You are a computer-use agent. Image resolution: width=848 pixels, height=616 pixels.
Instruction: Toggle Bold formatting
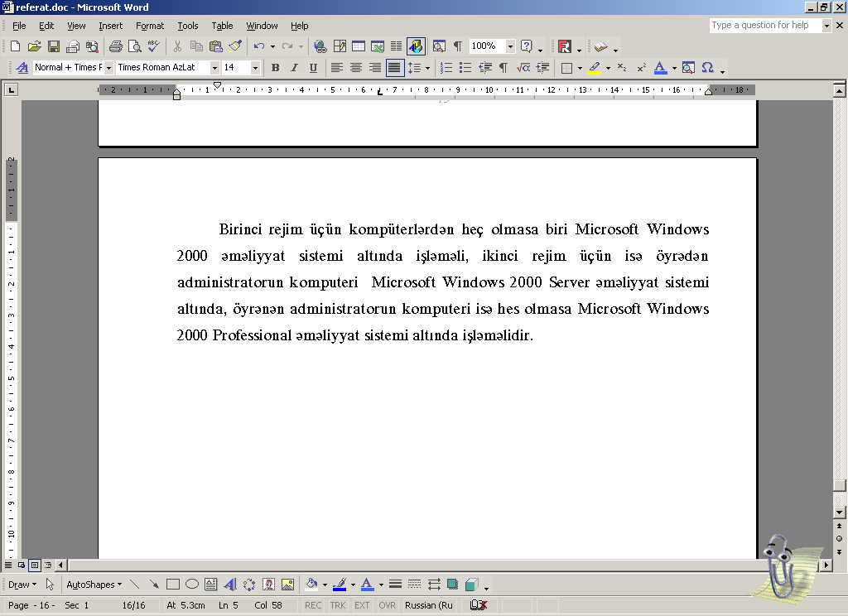tap(275, 68)
